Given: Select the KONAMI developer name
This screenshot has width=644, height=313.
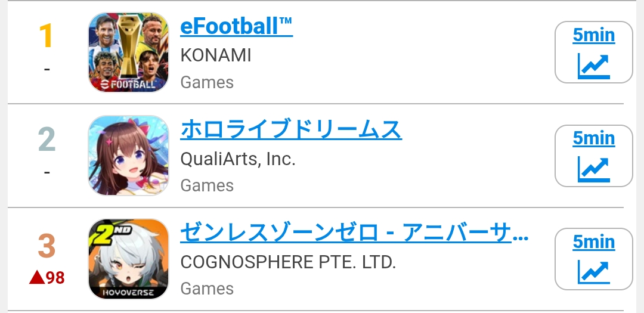Looking at the screenshot, I should click(x=216, y=55).
